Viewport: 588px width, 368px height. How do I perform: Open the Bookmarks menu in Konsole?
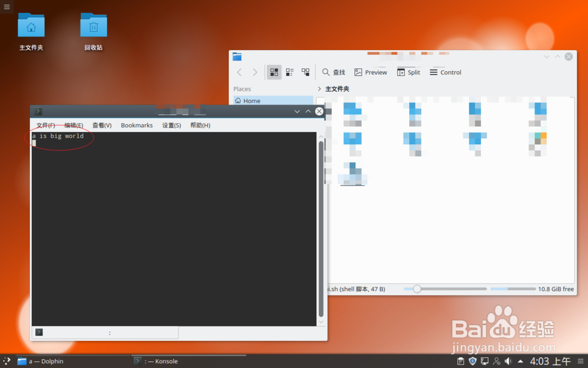pos(136,125)
